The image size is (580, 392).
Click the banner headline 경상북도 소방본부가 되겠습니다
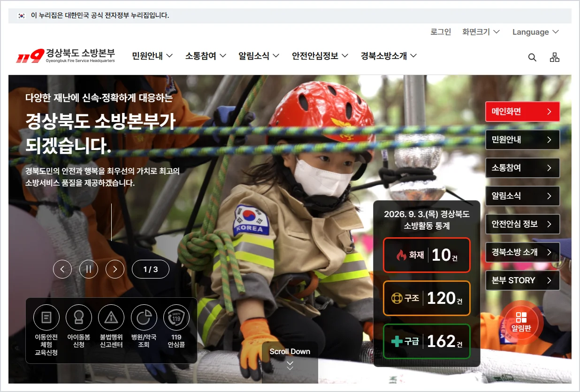coord(100,134)
